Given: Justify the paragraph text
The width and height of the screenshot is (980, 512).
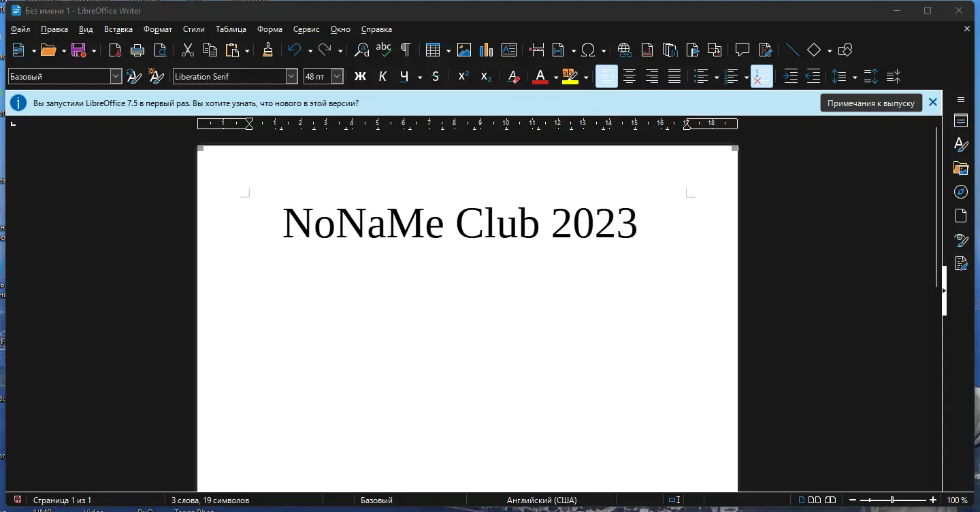Looking at the screenshot, I should 674,76.
